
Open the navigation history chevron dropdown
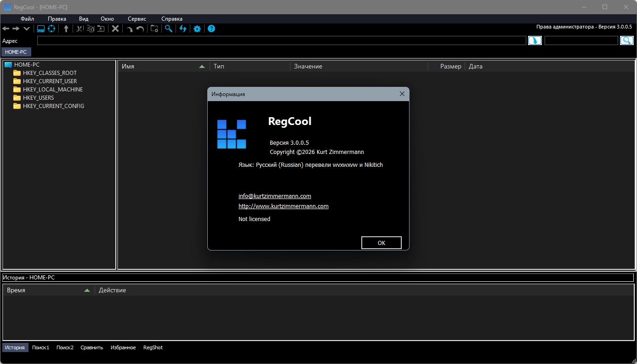(x=27, y=28)
